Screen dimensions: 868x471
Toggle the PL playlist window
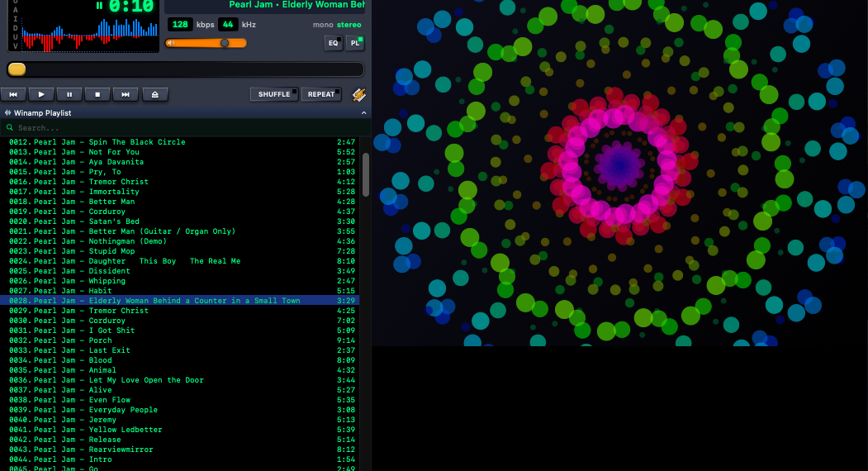click(x=355, y=43)
